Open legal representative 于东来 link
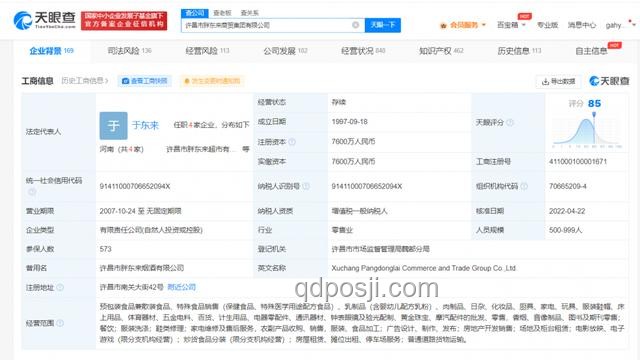640x360 pixels. pos(145,125)
